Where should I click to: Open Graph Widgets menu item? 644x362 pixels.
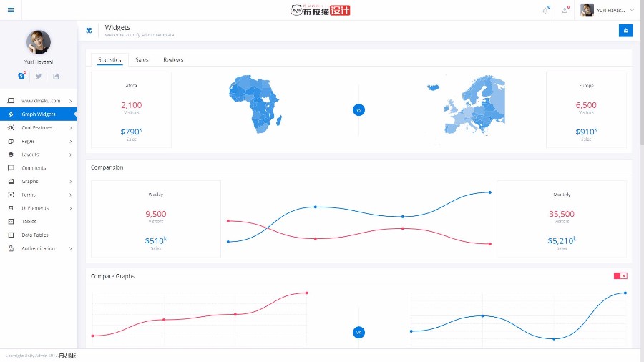pos(39,114)
